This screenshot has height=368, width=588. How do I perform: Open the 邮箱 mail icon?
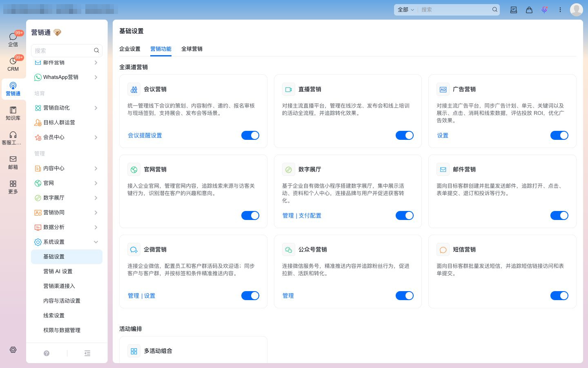(13, 159)
